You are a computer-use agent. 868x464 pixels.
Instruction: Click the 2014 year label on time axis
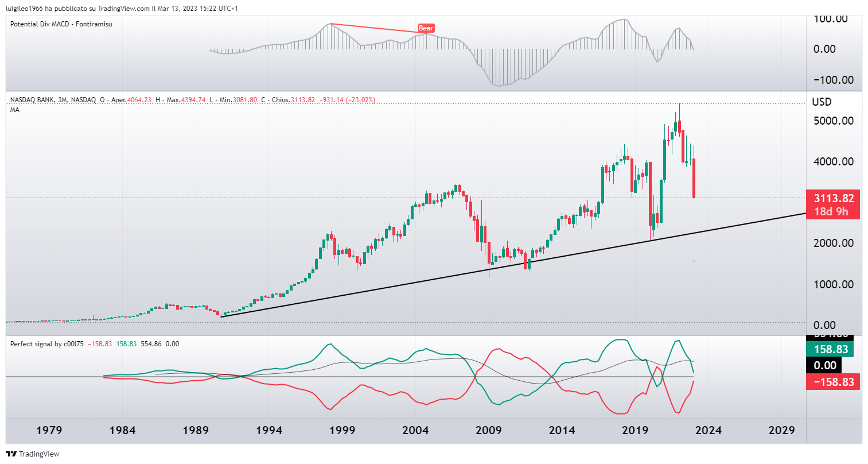(x=562, y=430)
